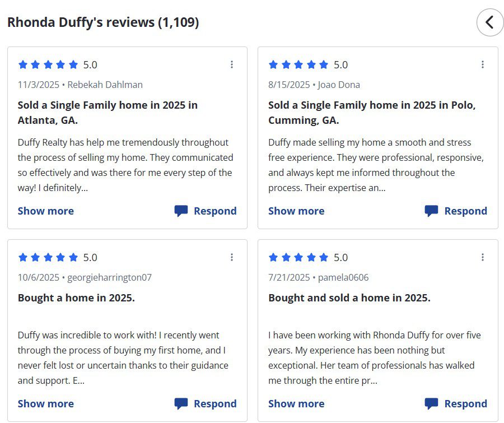Click the speech bubble icon next to Respond on Rebekah's review
The image size is (504, 423).
tap(180, 211)
